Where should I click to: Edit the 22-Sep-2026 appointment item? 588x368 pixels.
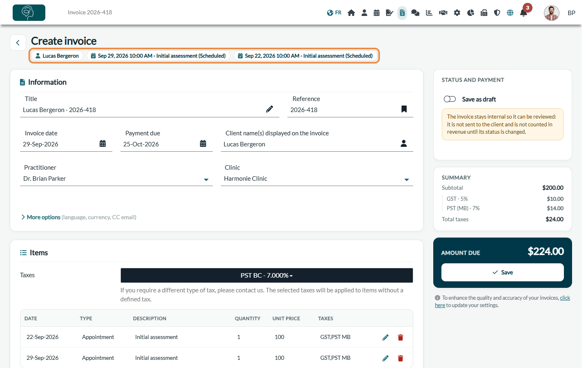click(x=385, y=337)
